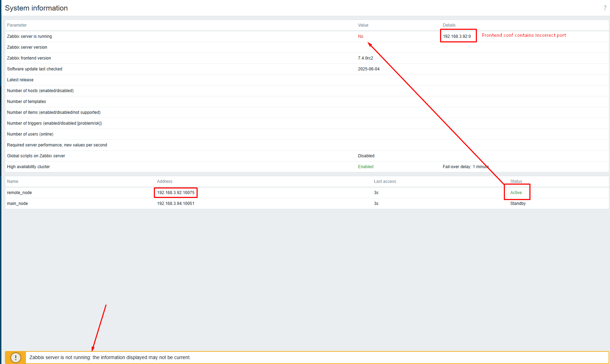The height and width of the screenshot is (364, 610).
Task: Click the 'Value' column header
Action: pyautogui.click(x=363, y=25)
